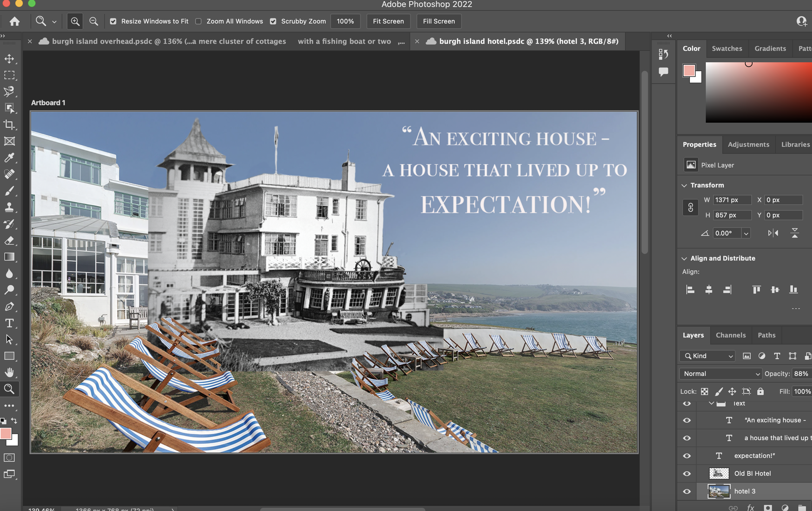812x511 pixels.
Task: Select the Crop tool
Action: click(9, 125)
